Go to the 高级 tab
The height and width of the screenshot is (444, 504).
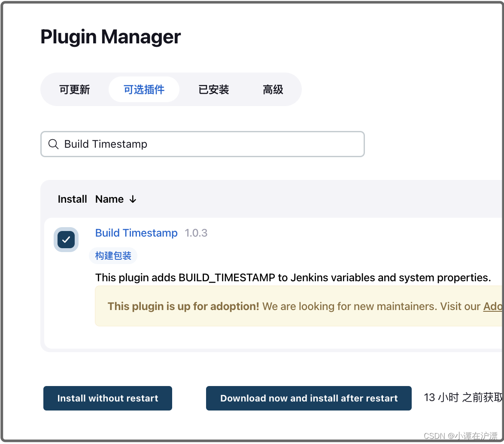pyautogui.click(x=273, y=89)
